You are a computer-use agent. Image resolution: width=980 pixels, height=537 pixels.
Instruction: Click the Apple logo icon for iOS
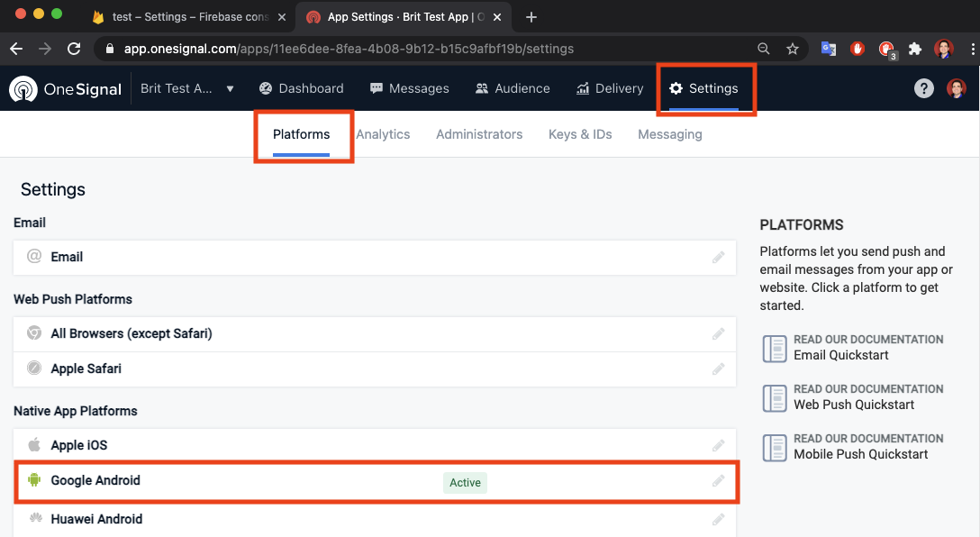[34, 444]
